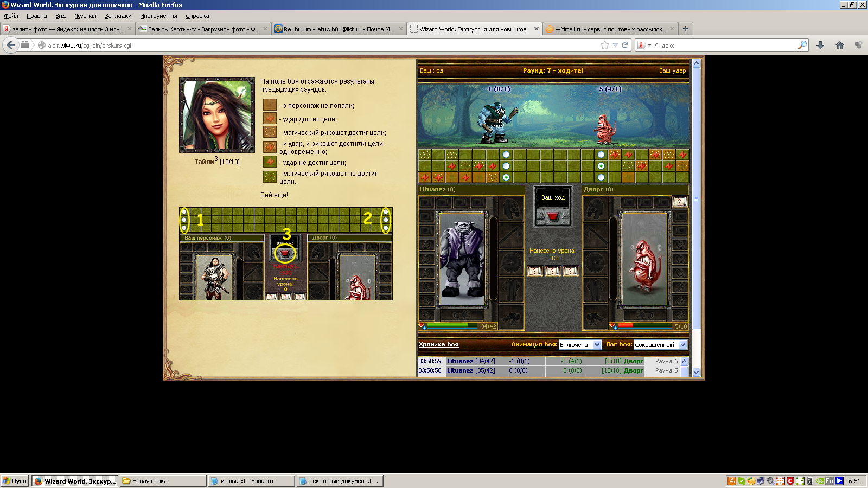Switch to the WMmail.ru tab
This screenshot has height=488, width=868.
[x=609, y=29]
